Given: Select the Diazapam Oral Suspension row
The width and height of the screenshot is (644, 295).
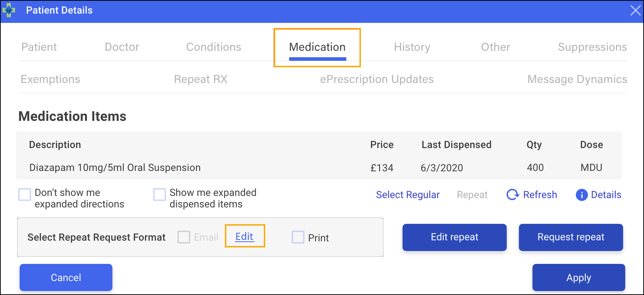Looking at the screenshot, I should [x=115, y=168].
